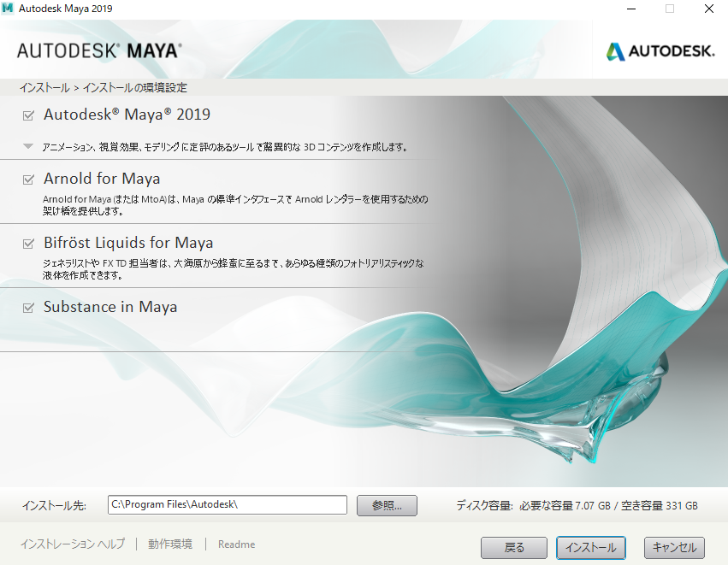
Task: Click the install path input field
Action: 228,504
